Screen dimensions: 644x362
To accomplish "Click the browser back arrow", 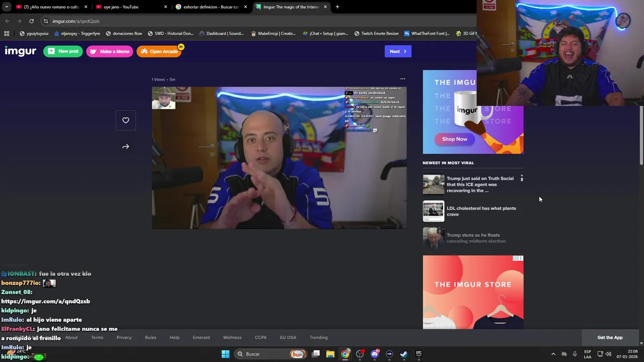I will [7, 21].
